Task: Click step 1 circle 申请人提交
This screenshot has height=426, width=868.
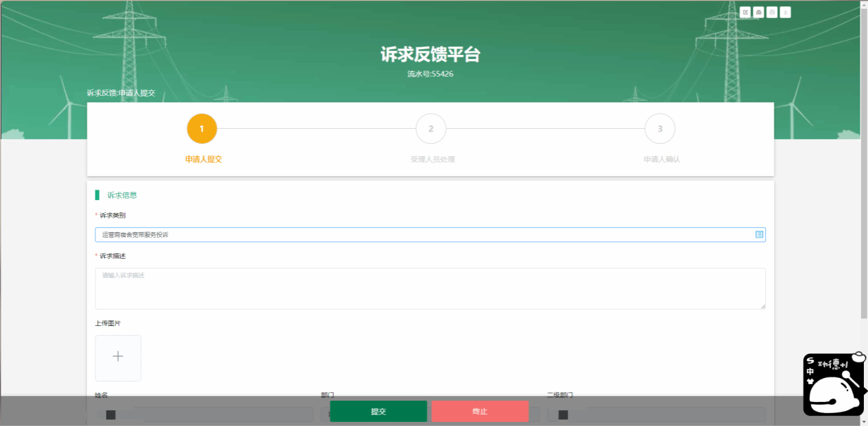Action: click(x=202, y=129)
